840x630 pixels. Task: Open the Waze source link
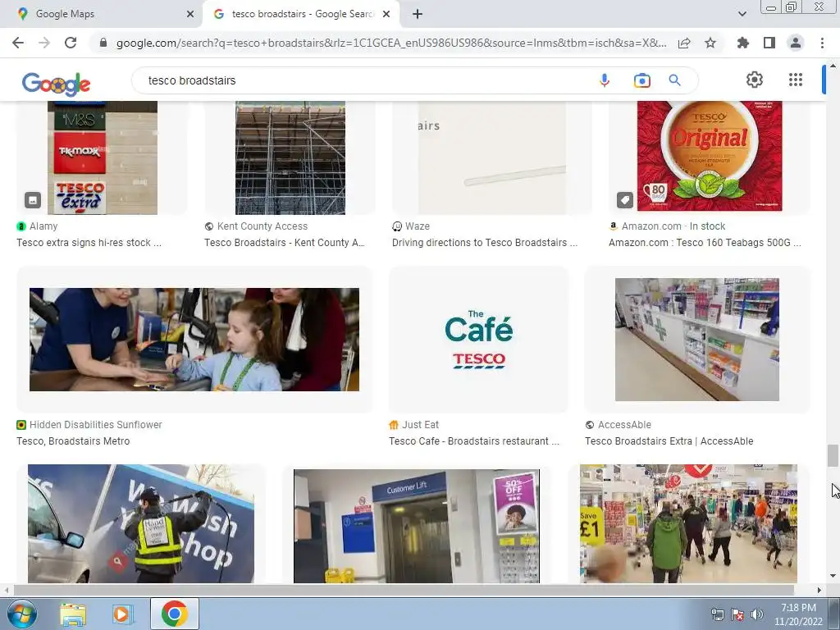[x=411, y=226]
